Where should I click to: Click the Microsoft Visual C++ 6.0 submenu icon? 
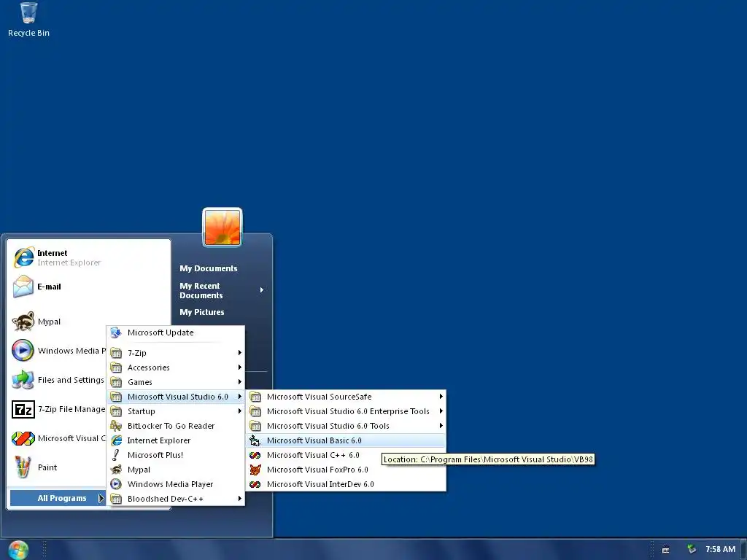(x=255, y=455)
